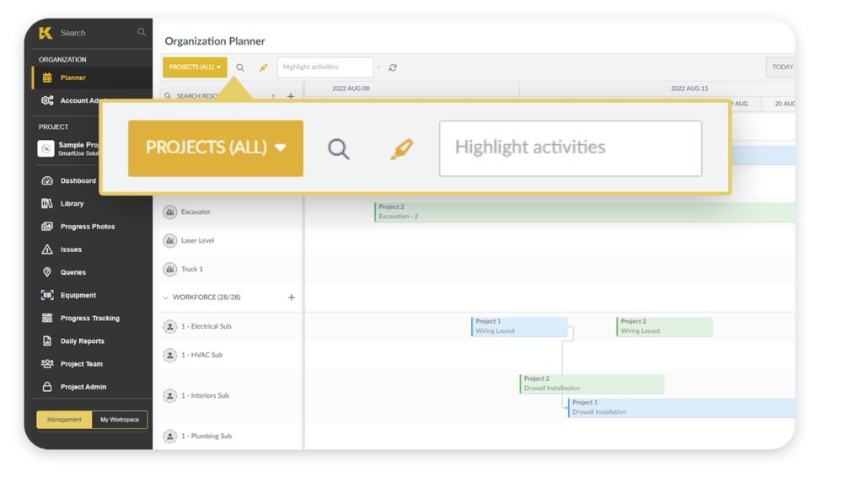Click the Excavator equipment icon
The image size is (863, 504).
(170, 212)
